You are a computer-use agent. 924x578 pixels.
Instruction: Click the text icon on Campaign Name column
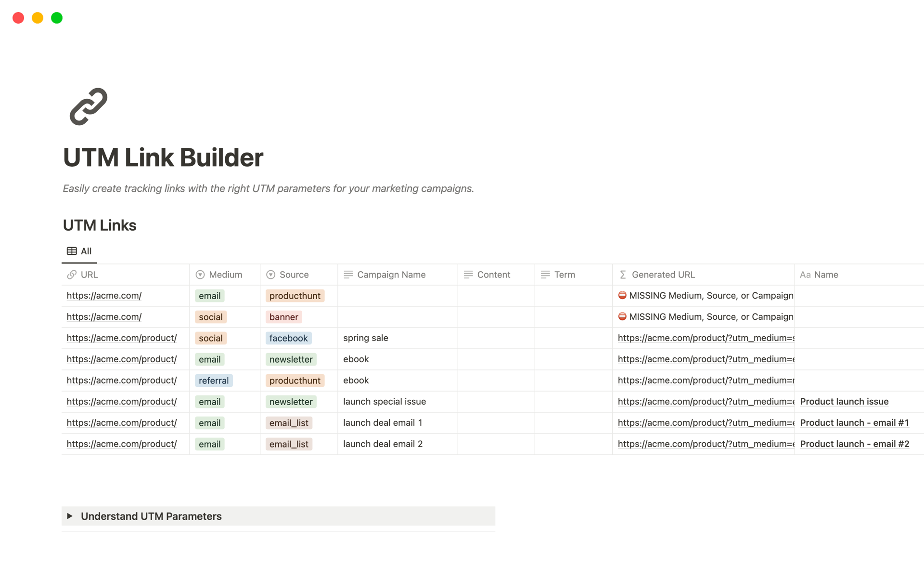(x=348, y=274)
